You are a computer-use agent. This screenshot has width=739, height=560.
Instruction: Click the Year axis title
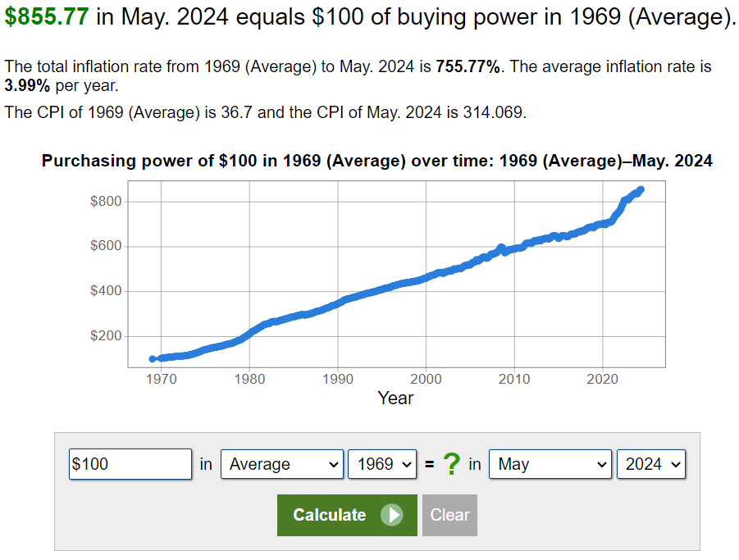point(395,398)
